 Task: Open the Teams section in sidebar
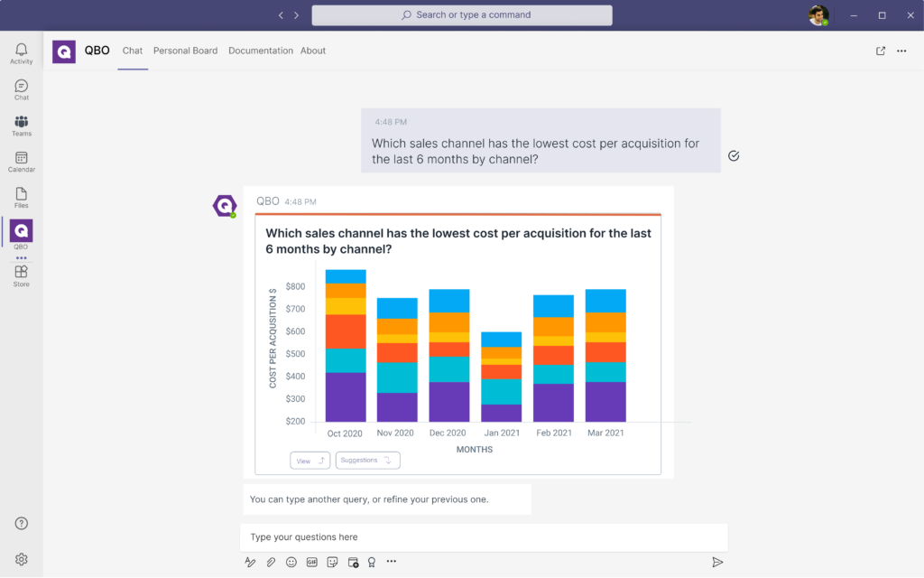click(22, 126)
